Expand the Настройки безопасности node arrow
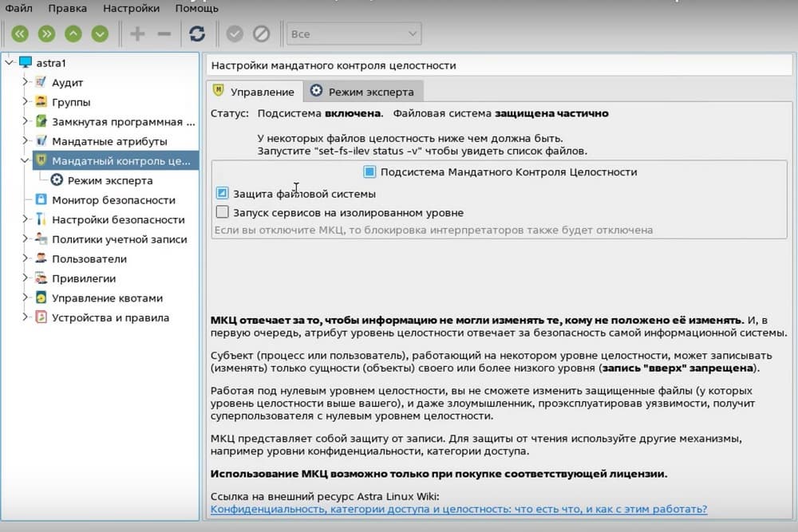 pos(25,219)
